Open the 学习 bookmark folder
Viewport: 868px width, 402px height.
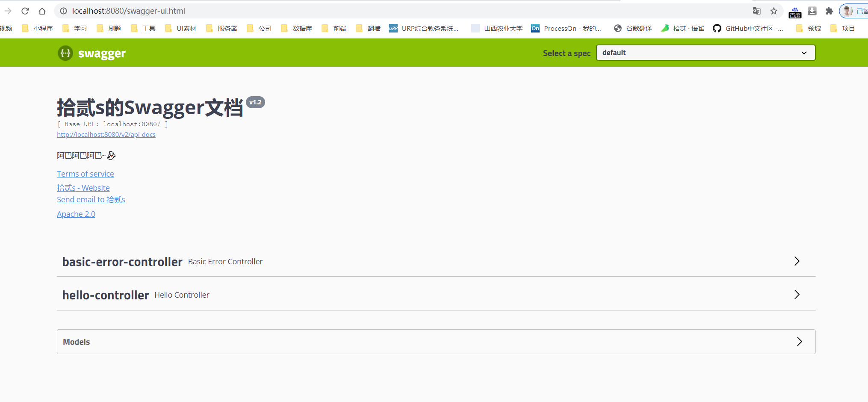click(x=75, y=28)
